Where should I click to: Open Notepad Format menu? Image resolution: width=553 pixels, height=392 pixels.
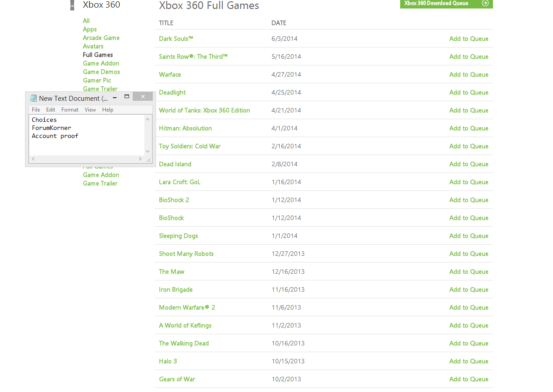coord(70,110)
